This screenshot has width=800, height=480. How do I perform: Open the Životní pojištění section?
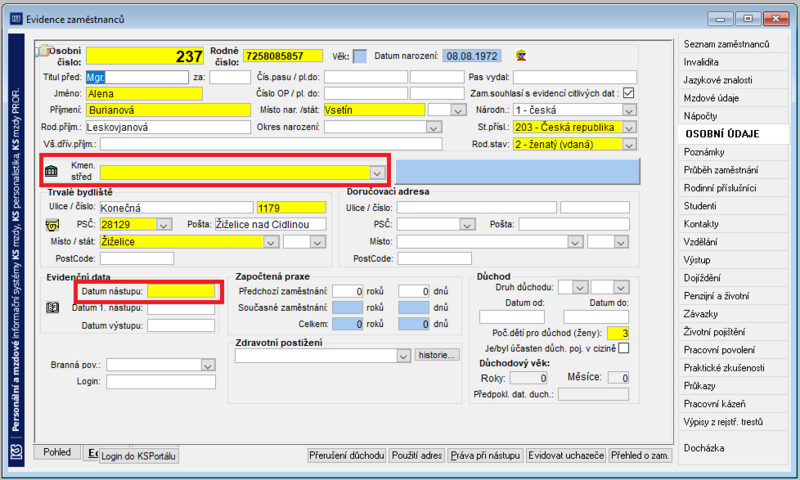[x=714, y=332]
